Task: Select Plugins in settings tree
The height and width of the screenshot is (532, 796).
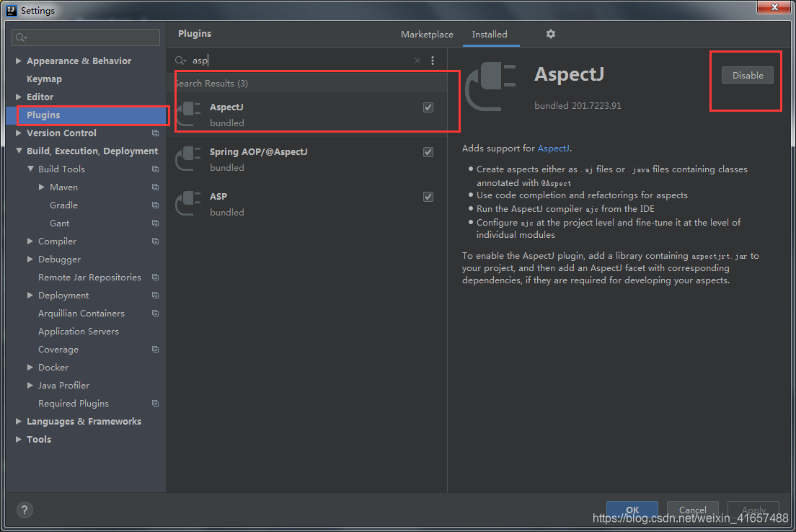Action: 87,115
